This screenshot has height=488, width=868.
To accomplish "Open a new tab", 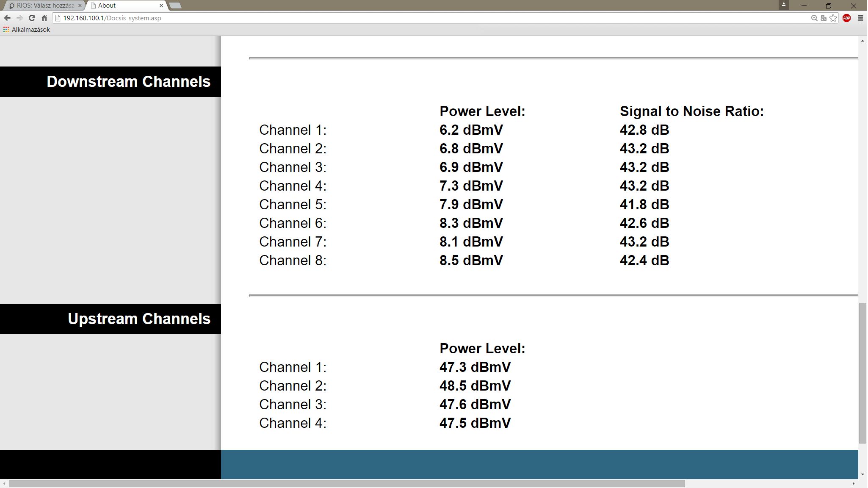I will [175, 6].
